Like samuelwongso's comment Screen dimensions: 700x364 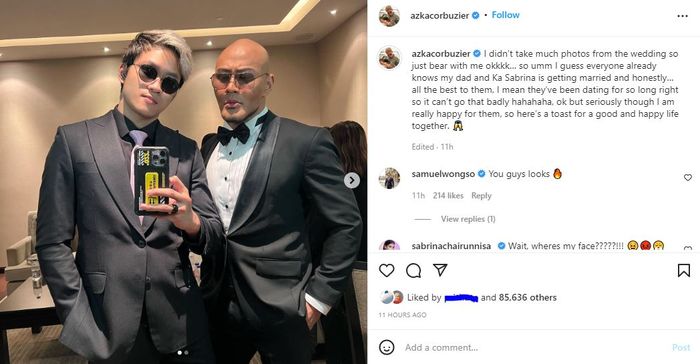click(688, 177)
